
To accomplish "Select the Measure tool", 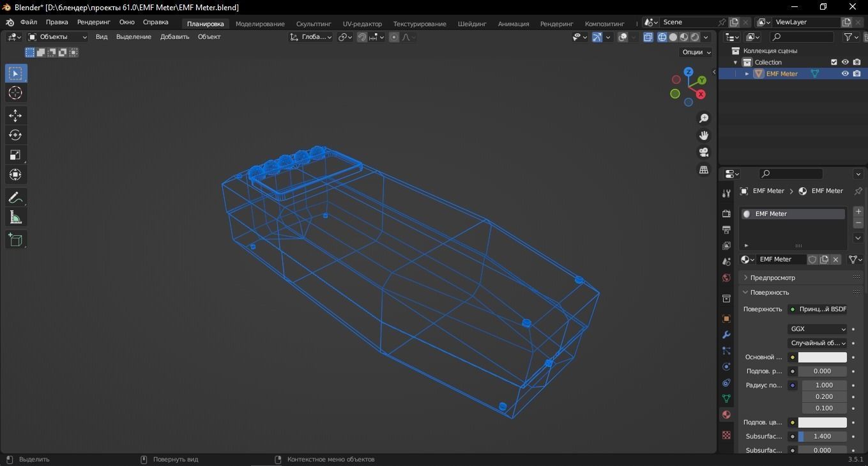I will [16, 218].
